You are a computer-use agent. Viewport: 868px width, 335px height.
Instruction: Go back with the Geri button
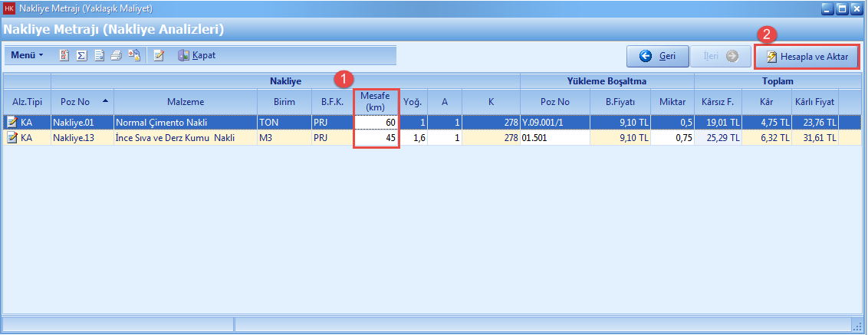tap(657, 57)
